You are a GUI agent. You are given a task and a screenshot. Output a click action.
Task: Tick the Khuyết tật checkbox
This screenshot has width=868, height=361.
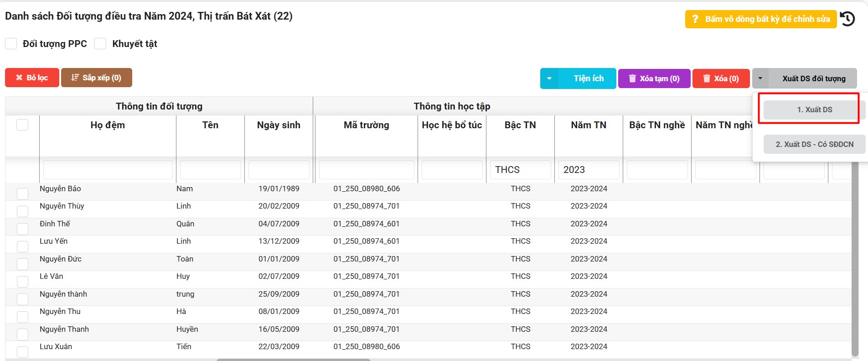tap(100, 44)
